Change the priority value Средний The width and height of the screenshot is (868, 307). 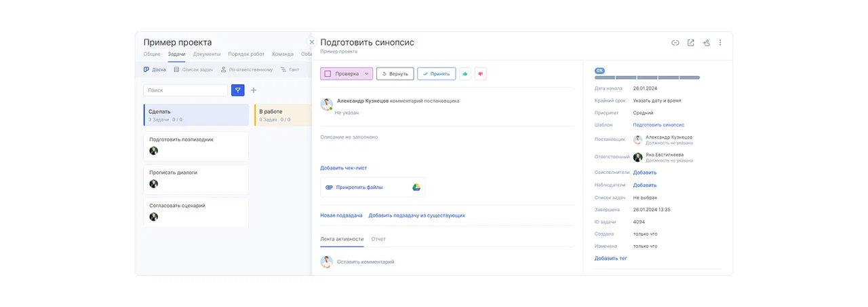[643, 113]
